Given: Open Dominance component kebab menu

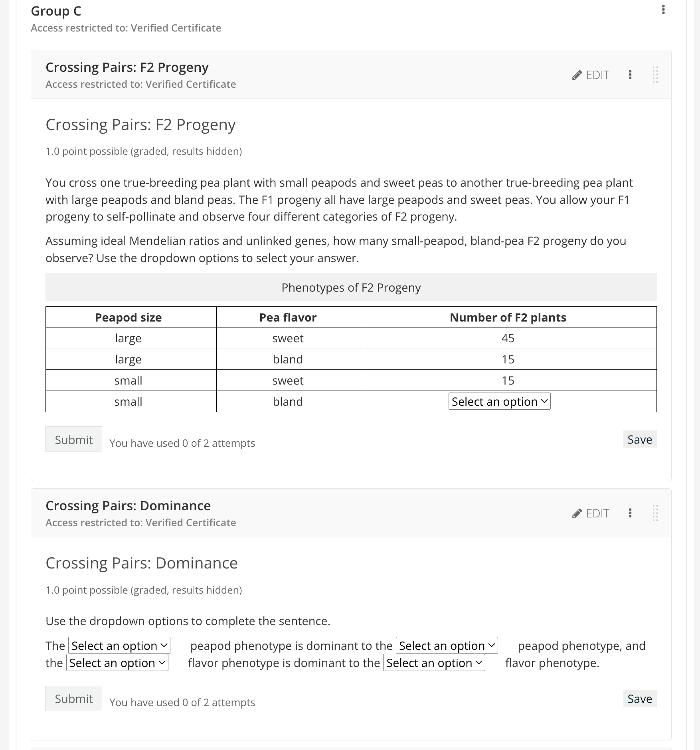Looking at the screenshot, I should point(630,513).
